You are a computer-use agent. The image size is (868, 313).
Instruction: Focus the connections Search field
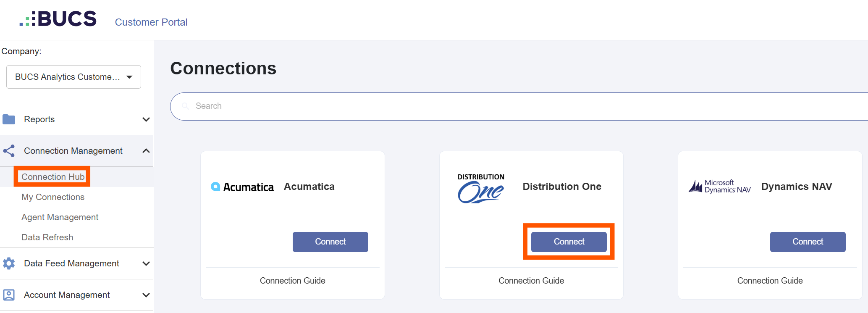tap(519, 106)
